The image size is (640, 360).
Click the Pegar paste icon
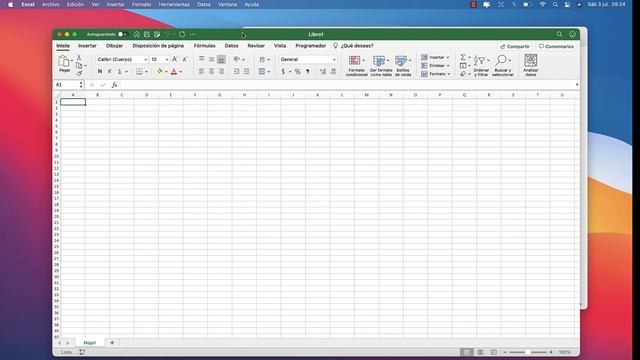[x=64, y=62]
